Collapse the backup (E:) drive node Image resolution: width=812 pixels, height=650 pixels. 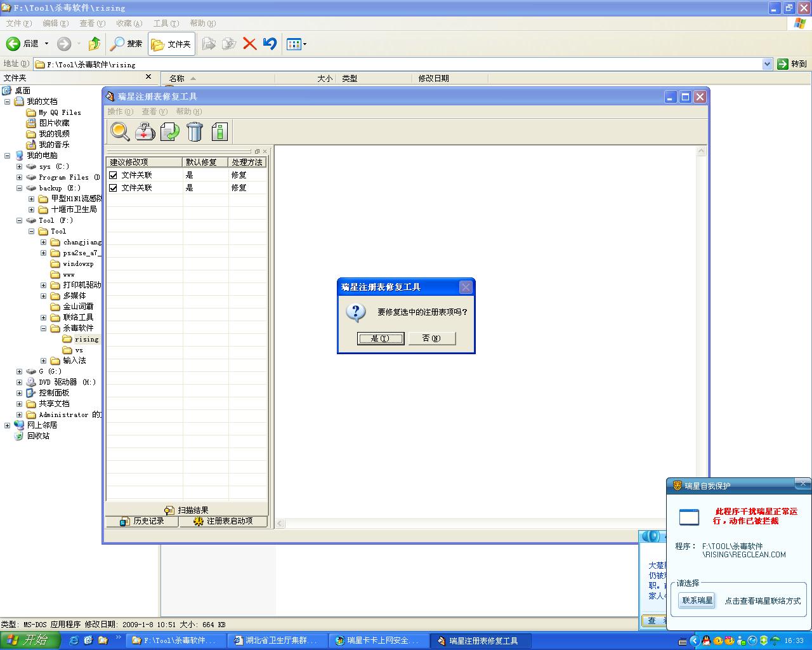(x=19, y=188)
